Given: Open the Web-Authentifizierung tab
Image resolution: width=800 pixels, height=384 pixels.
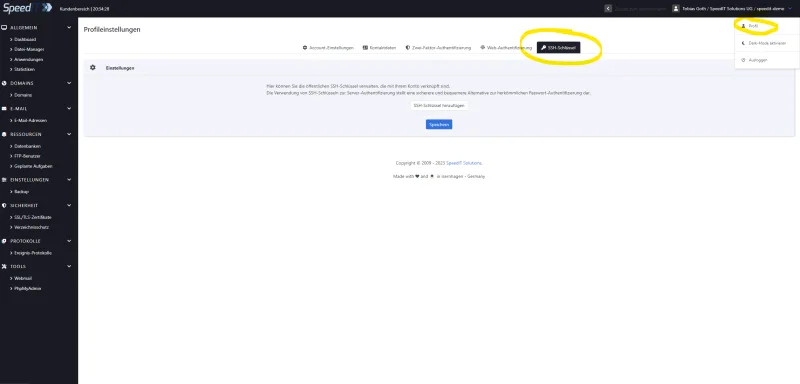Looking at the screenshot, I should 506,47.
